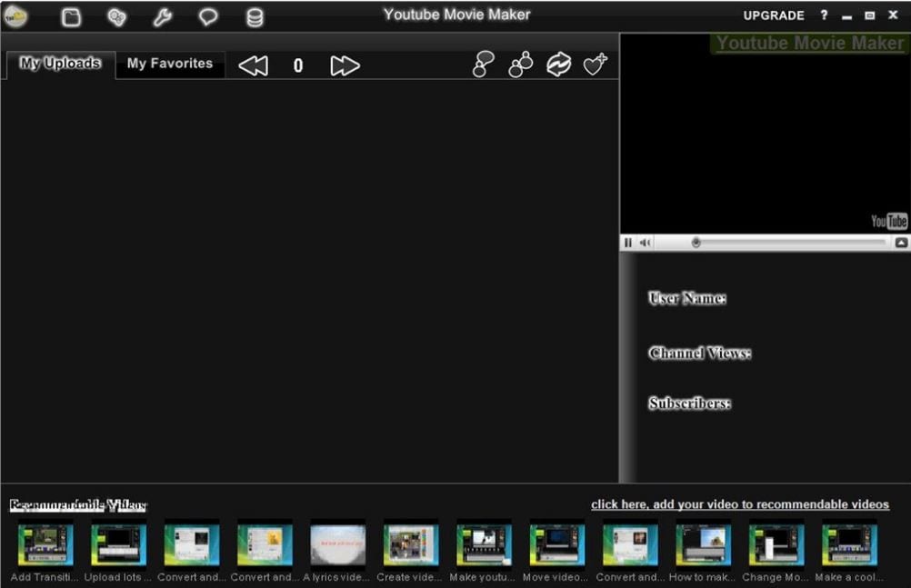Open the 'A lyrics vide...' video thumbnail
Image resolution: width=911 pixels, height=588 pixels.
point(337,544)
